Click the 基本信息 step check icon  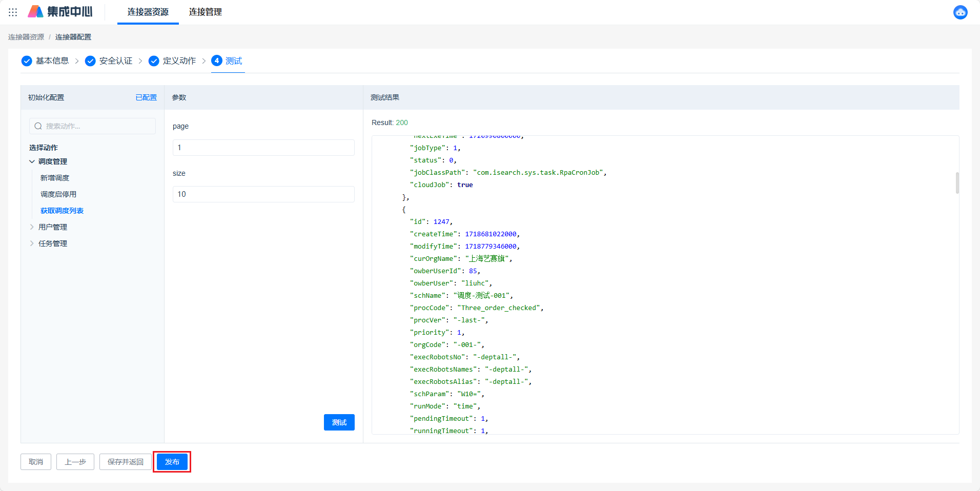pos(27,61)
